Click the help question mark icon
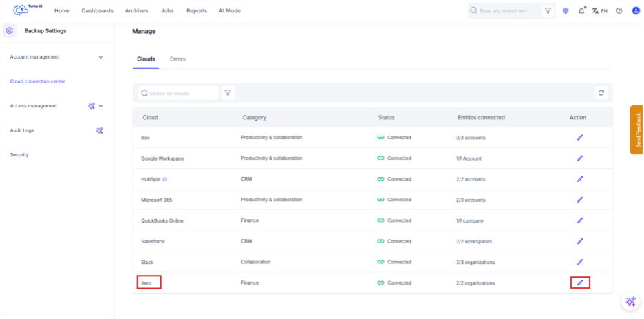 click(x=619, y=11)
